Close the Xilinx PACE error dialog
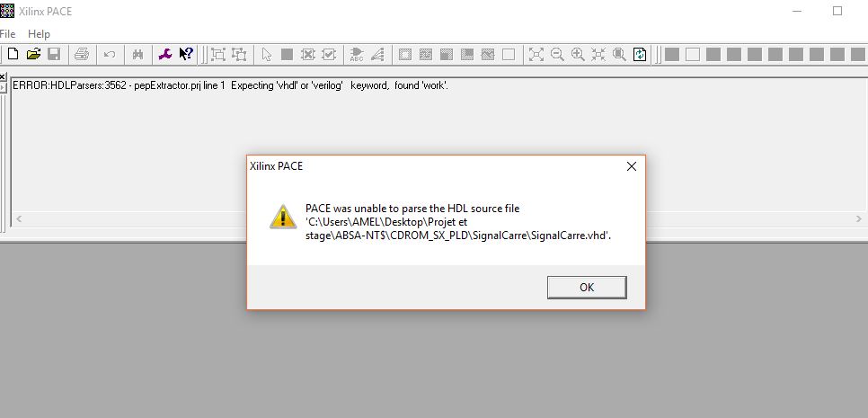 (x=631, y=166)
